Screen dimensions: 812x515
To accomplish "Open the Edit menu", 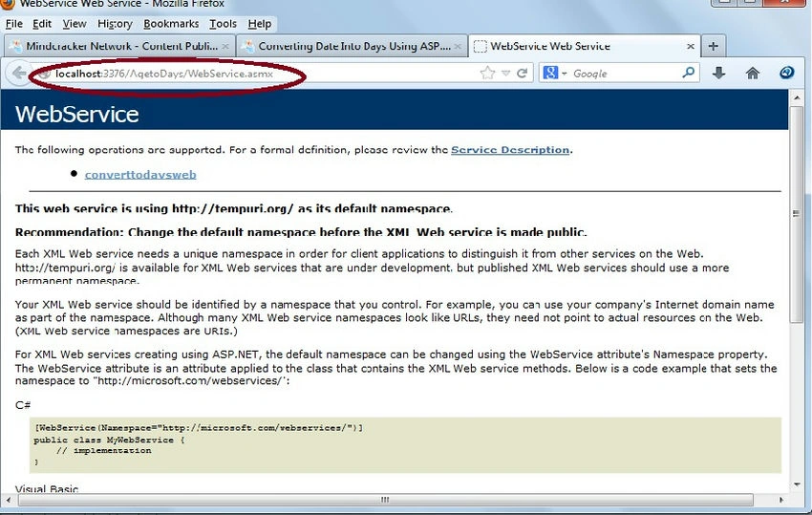I will point(41,24).
